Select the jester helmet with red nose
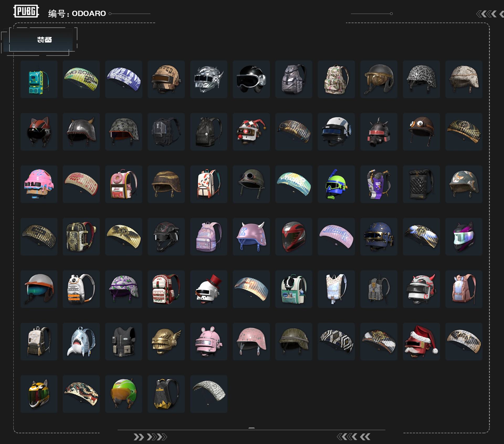The image size is (504, 444). (251, 132)
